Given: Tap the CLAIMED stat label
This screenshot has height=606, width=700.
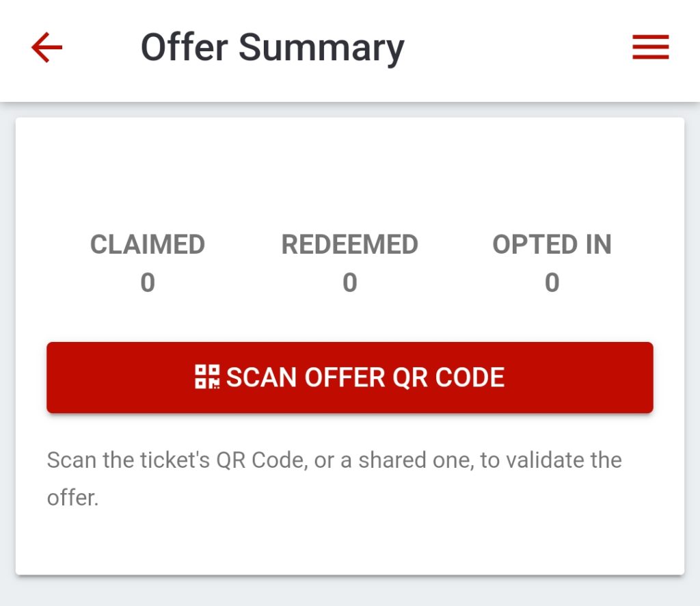Looking at the screenshot, I should (x=148, y=245).
